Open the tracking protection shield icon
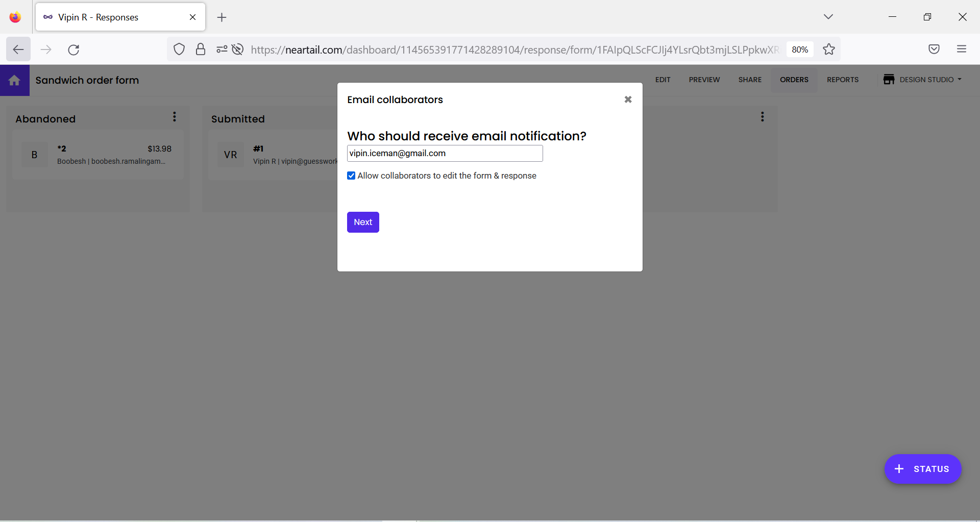980x522 pixels. click(x=179, y=49)
